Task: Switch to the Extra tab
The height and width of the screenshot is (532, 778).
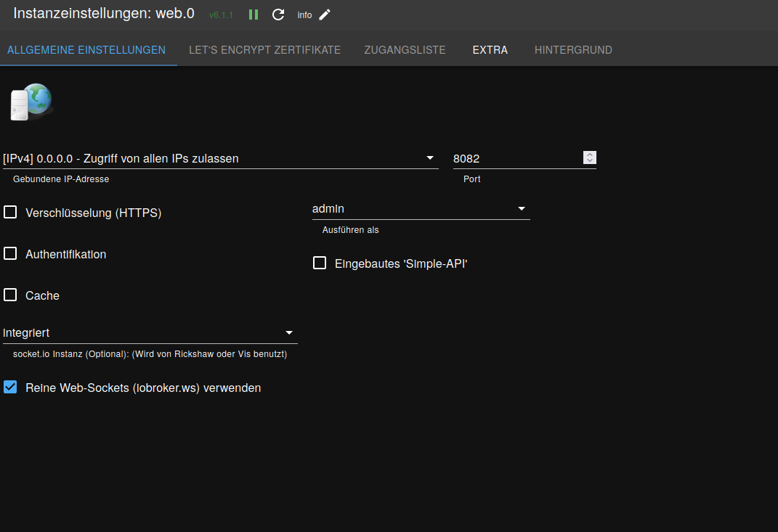Action: [490, 50]
